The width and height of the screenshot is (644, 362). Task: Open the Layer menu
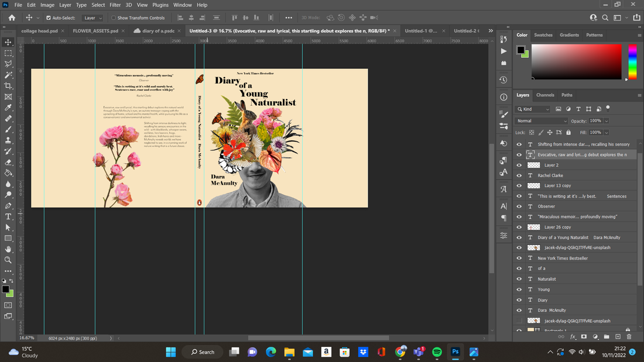pyautogui.click(x=65, y=5)
